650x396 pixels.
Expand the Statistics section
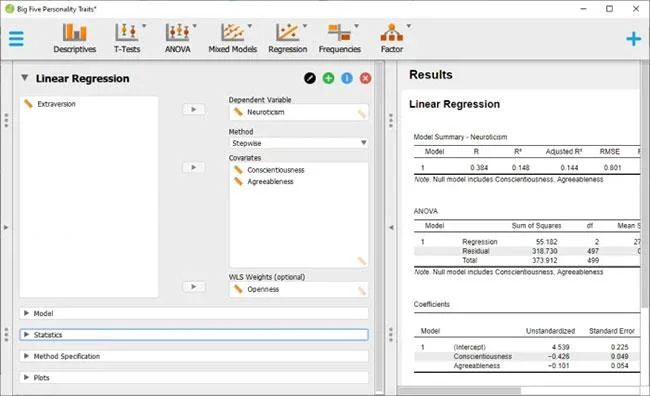[x=194, y=335]
